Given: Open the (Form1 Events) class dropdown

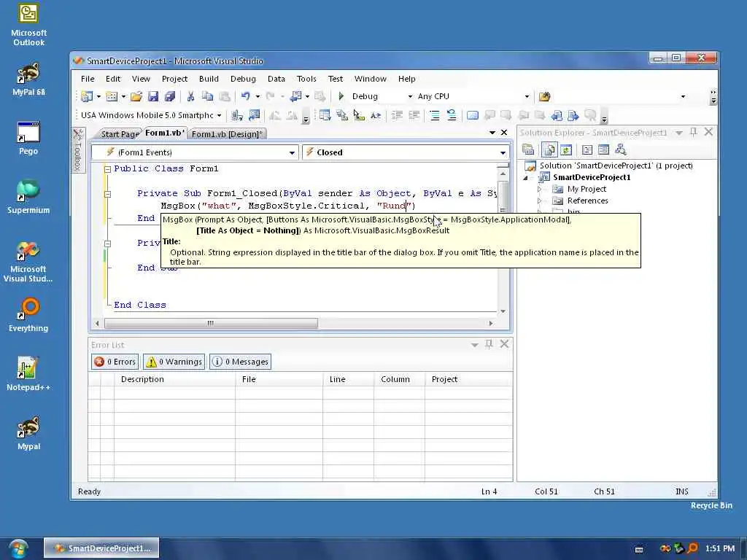Looking at the screenshot, I should (292, 153).
